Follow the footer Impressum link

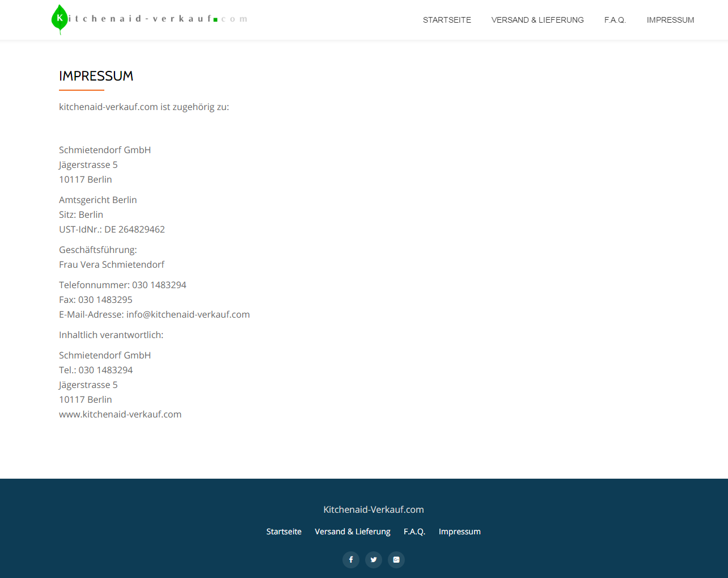click(460, 531)
